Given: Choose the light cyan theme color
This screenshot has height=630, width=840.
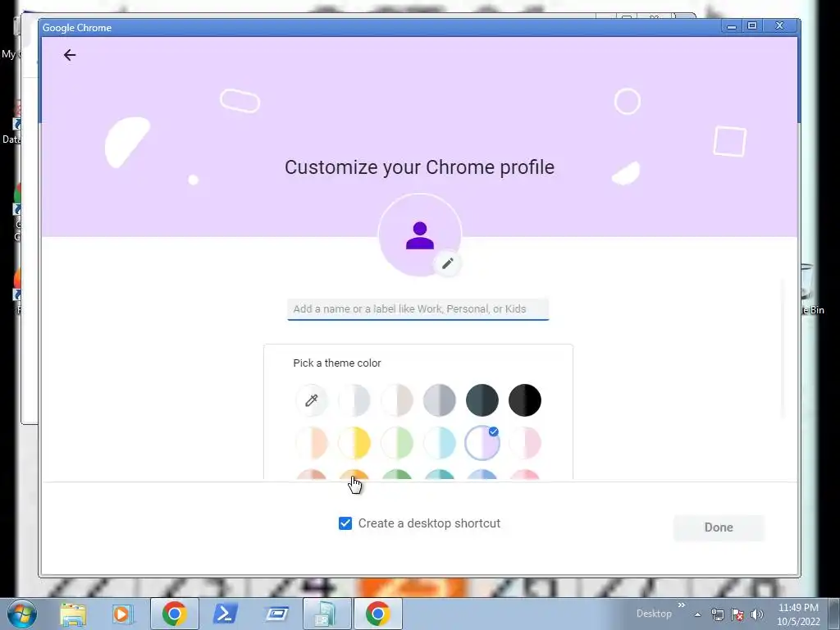Looking at the screenshot, I should pyautogui.click(x=440, y=443).
